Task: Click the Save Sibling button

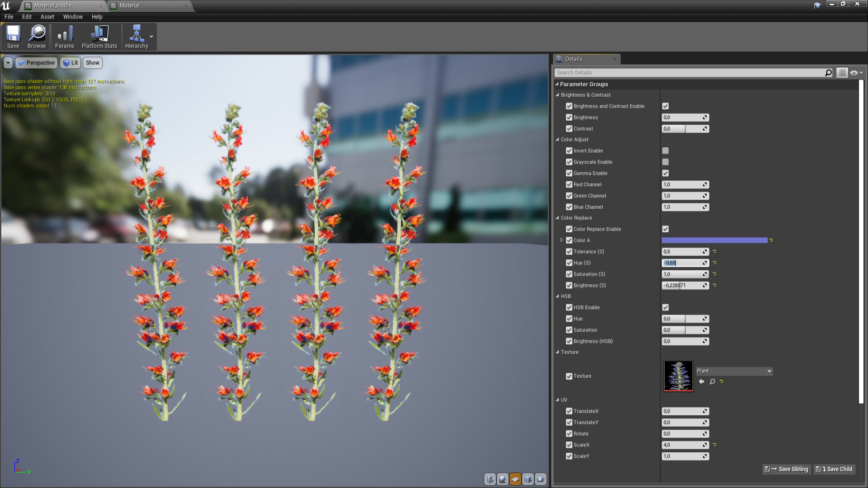Action: click(786, 469)
